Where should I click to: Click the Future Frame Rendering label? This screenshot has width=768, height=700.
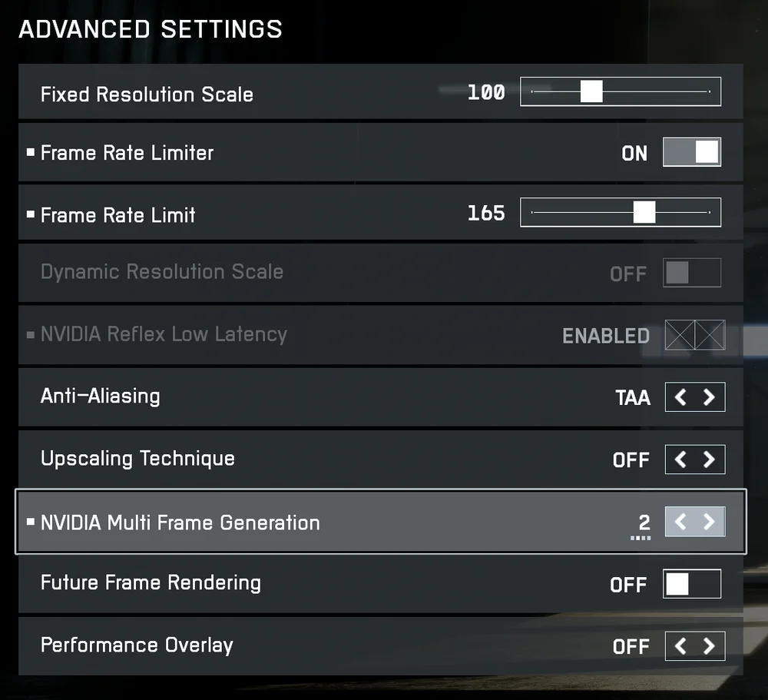[151, 582]
